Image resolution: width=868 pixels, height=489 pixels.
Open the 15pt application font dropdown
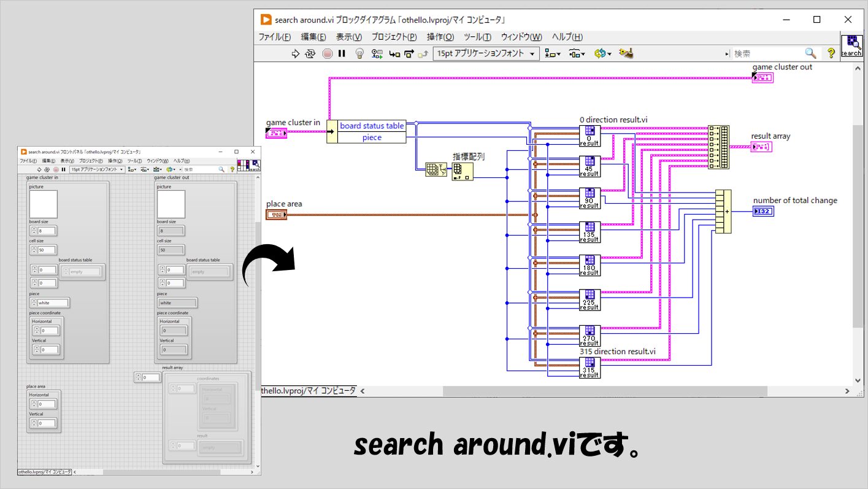pyautogui.click(x=486, y=53)
